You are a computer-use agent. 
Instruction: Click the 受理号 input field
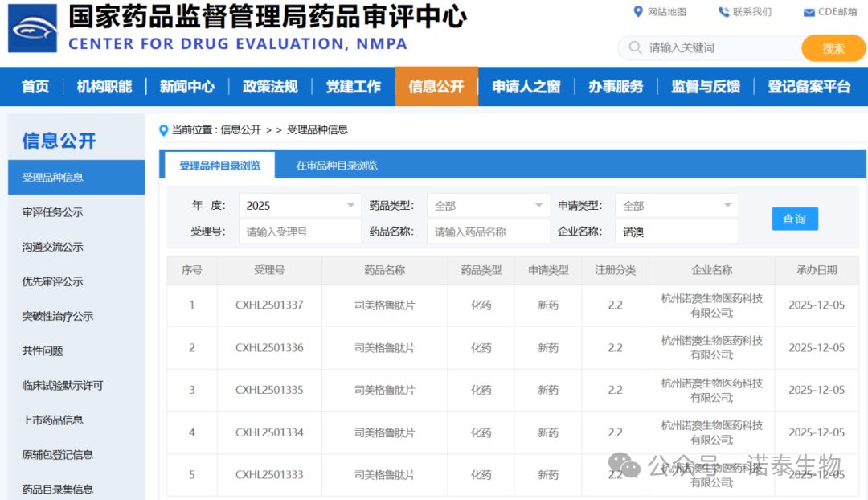pyautogui.click(x=300, y=232)
